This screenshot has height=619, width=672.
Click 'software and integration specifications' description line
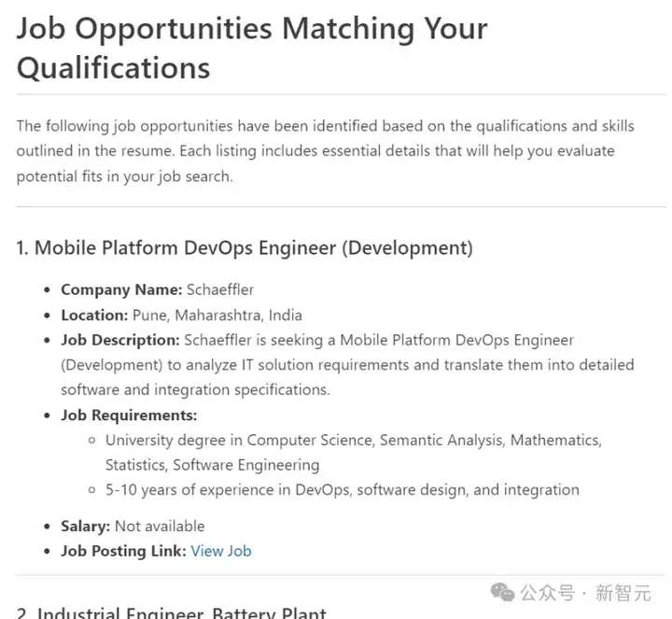[x=195, y=389]
